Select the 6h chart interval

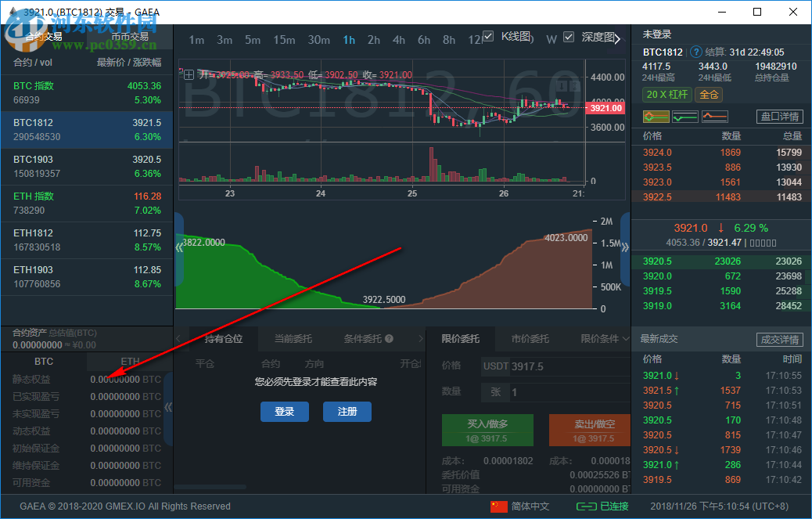[424, 40]
